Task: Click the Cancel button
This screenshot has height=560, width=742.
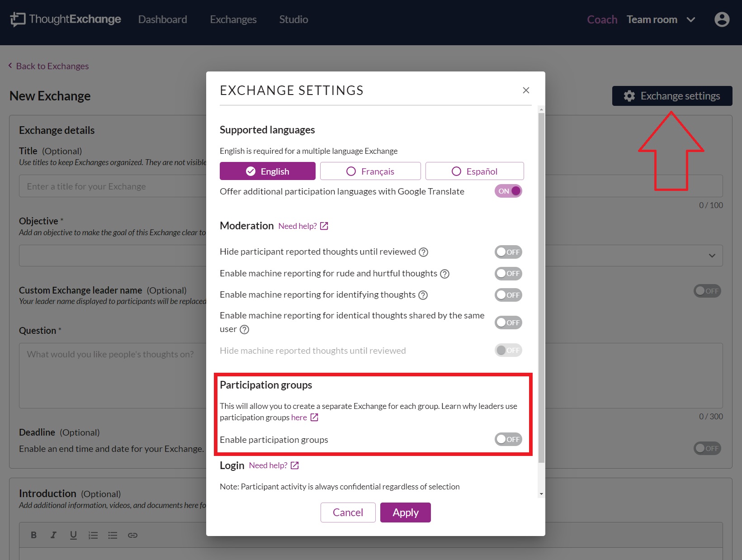Action: click(348, 513)
